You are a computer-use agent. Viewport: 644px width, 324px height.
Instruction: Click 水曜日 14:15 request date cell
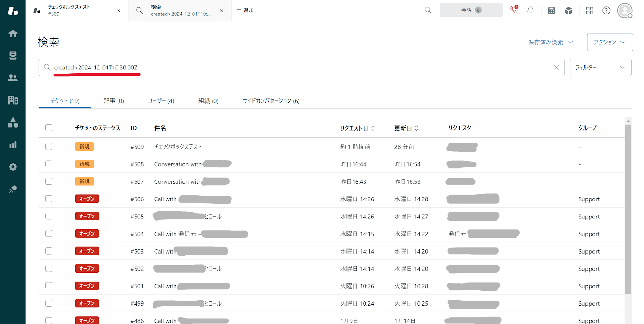pos(357,234)
